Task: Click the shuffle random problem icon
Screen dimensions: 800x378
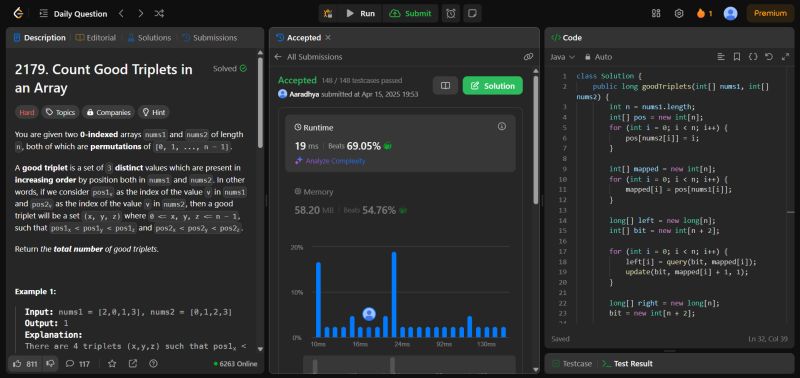Action: [159, 14]
